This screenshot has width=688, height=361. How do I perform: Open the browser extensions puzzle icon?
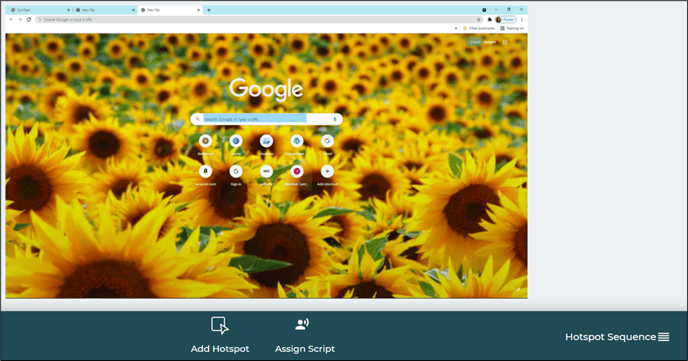tap(490, 19)
